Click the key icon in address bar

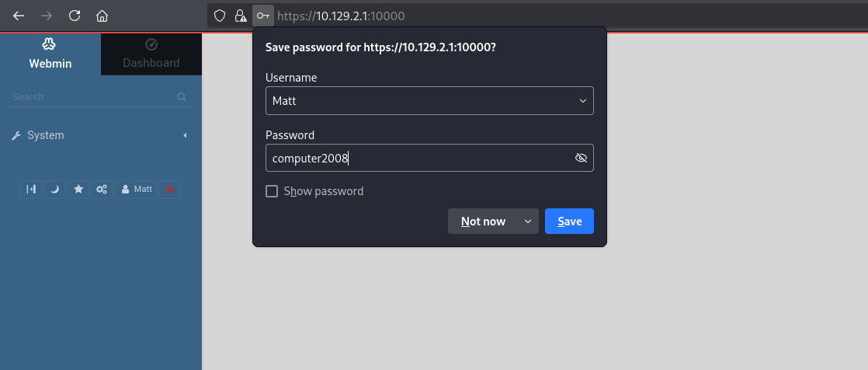263,16
